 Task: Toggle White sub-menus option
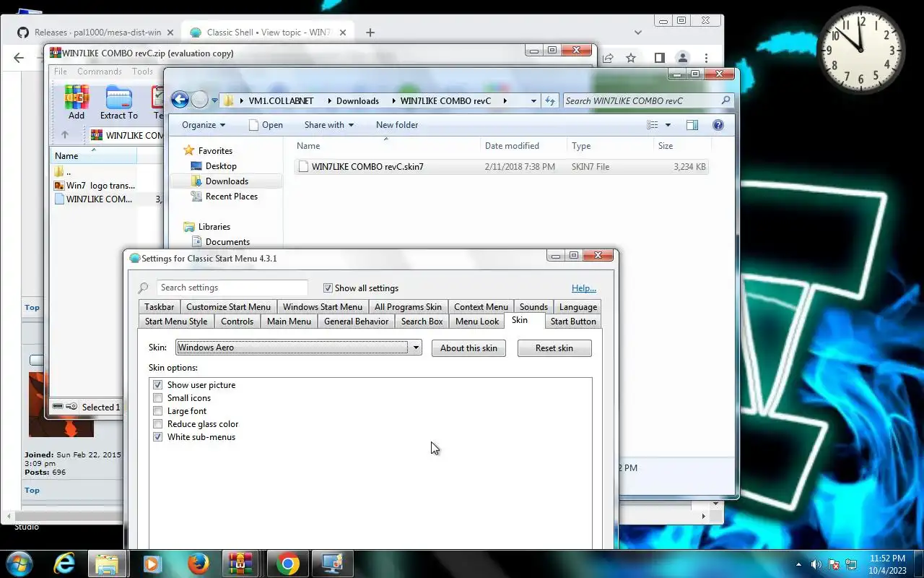[x=158, y=437]
